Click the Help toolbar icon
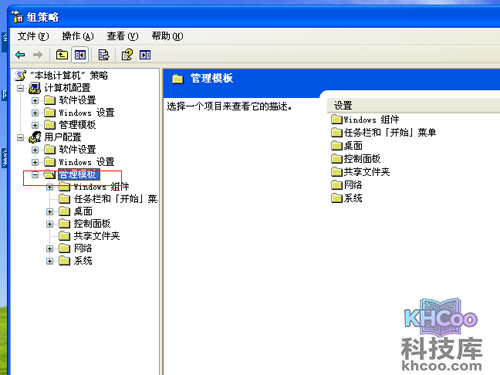 point(127,55)
